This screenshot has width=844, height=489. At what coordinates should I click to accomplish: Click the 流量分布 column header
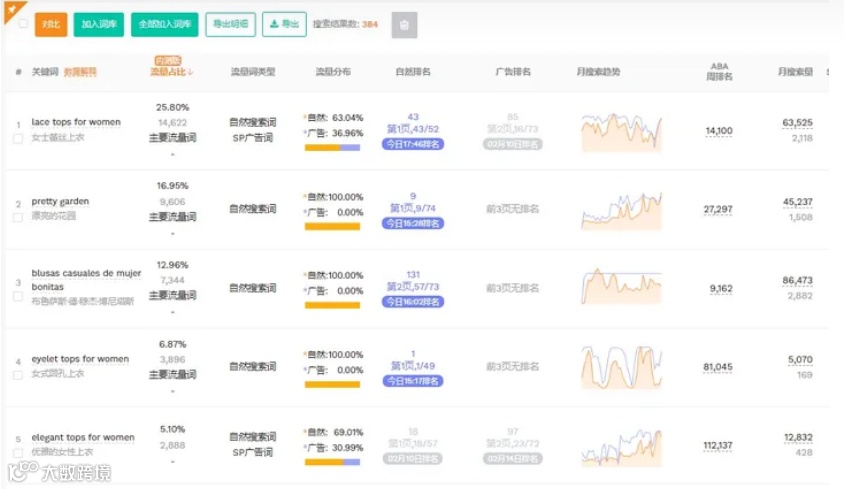[x=333, y=72]
